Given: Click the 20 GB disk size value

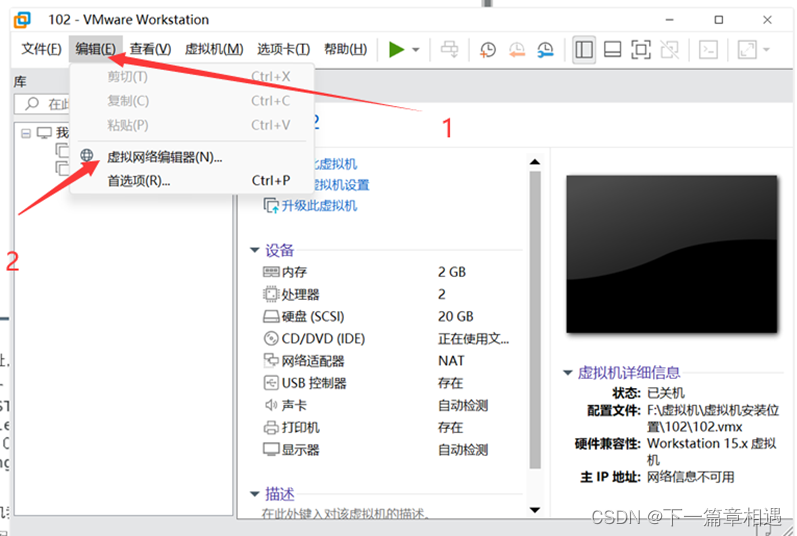Looking at the screenshot, I should point(455,317).
